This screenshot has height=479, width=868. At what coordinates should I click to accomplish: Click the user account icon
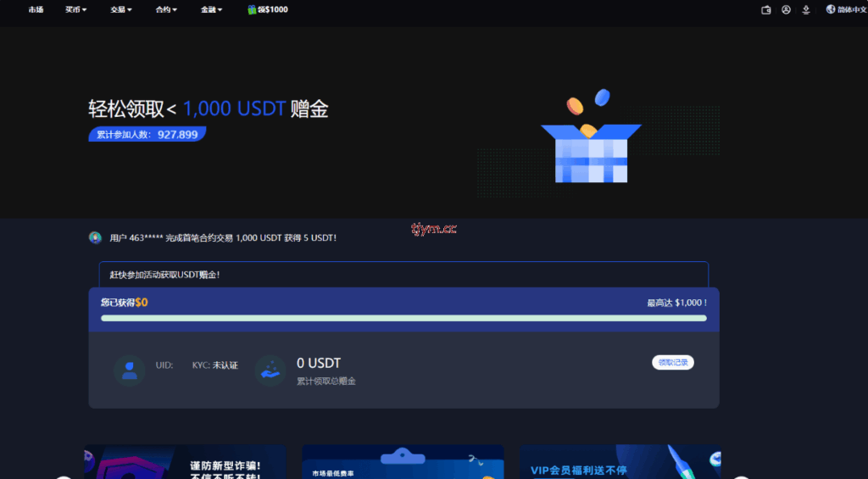click(786, 10)
